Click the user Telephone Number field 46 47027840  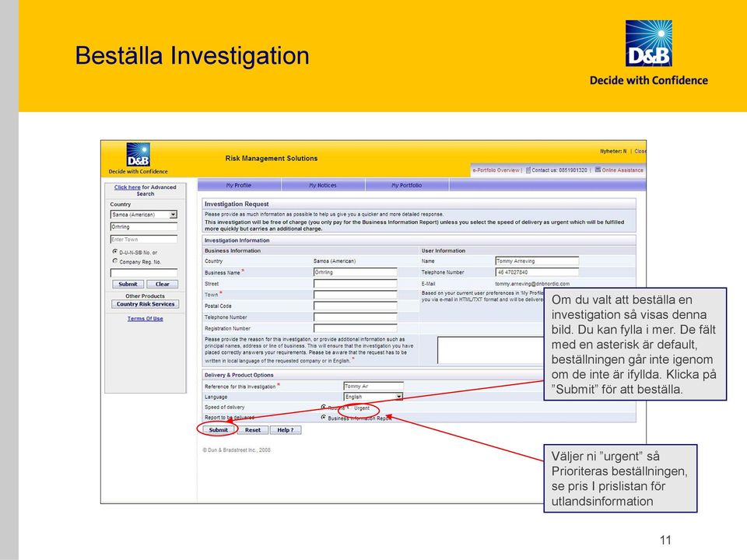pyautogui.click(x=537, y=272)
